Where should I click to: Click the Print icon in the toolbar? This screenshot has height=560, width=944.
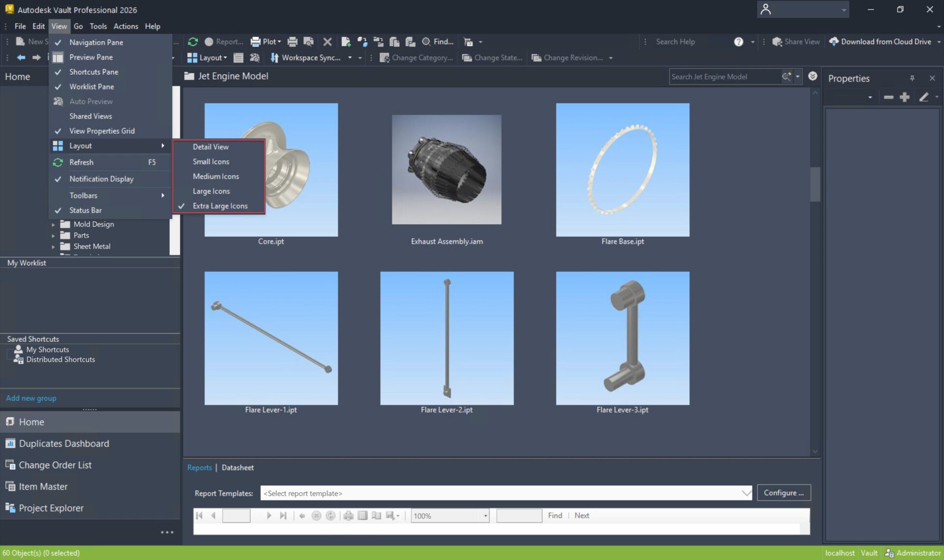293,42
